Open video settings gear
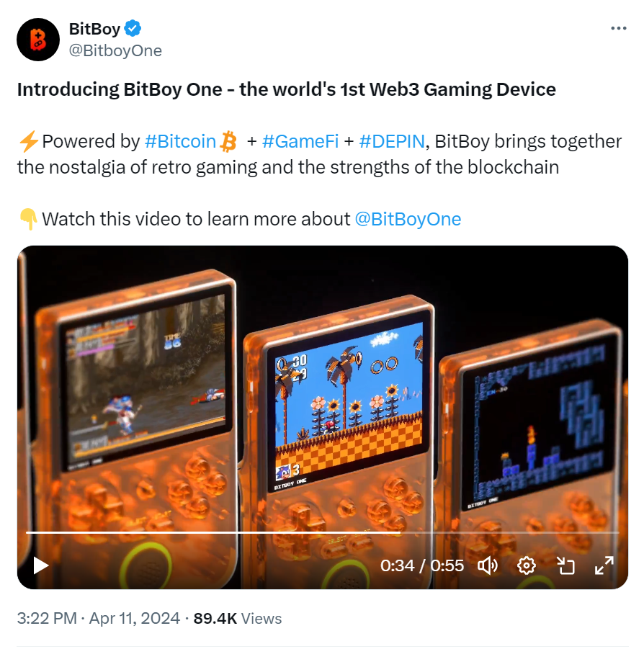644x649 pixels. (527, 565)
